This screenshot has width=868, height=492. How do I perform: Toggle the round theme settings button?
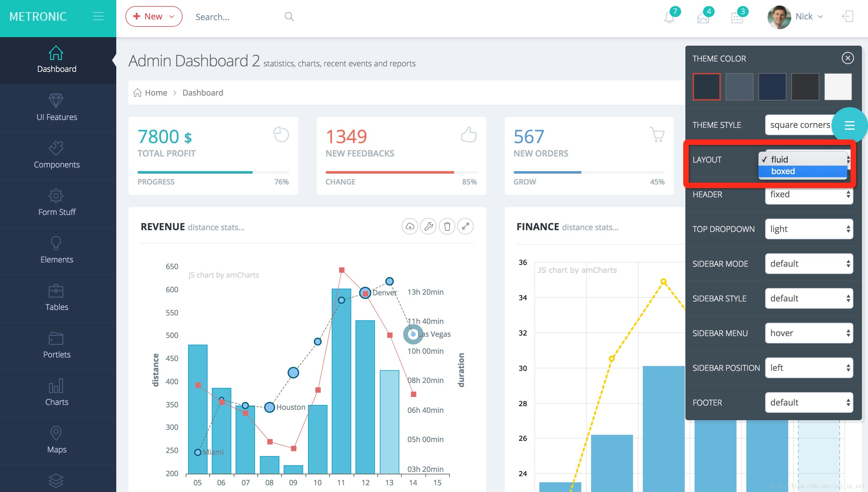click(x=849, y=125)
